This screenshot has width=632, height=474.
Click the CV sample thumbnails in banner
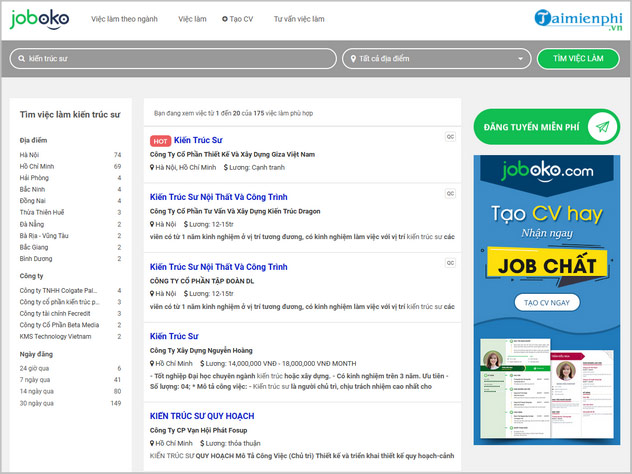click(547, 389)
